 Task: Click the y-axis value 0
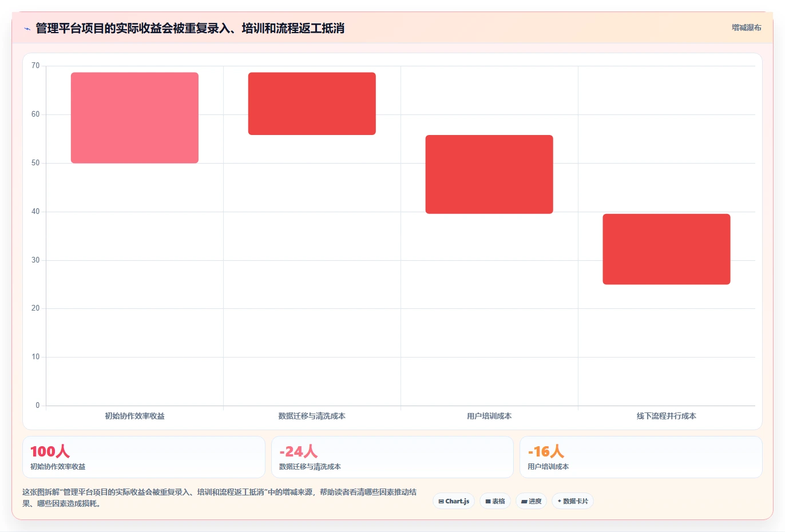[x=38, y=406]
